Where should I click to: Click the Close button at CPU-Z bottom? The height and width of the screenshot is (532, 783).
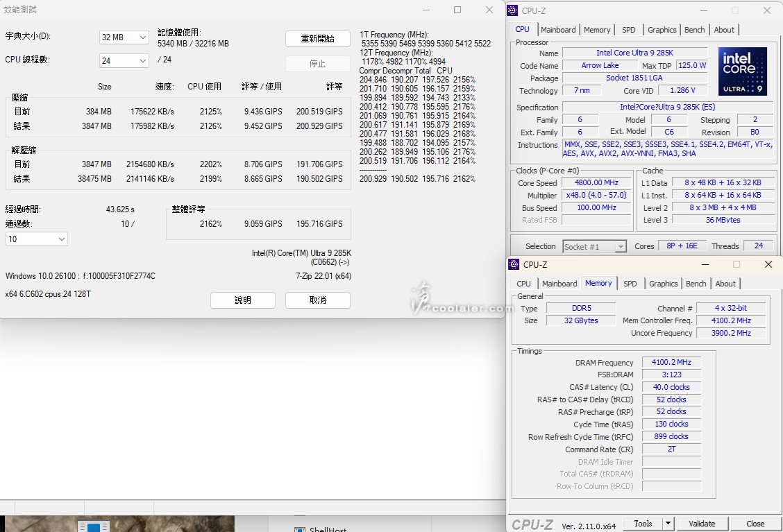(755, 524)
